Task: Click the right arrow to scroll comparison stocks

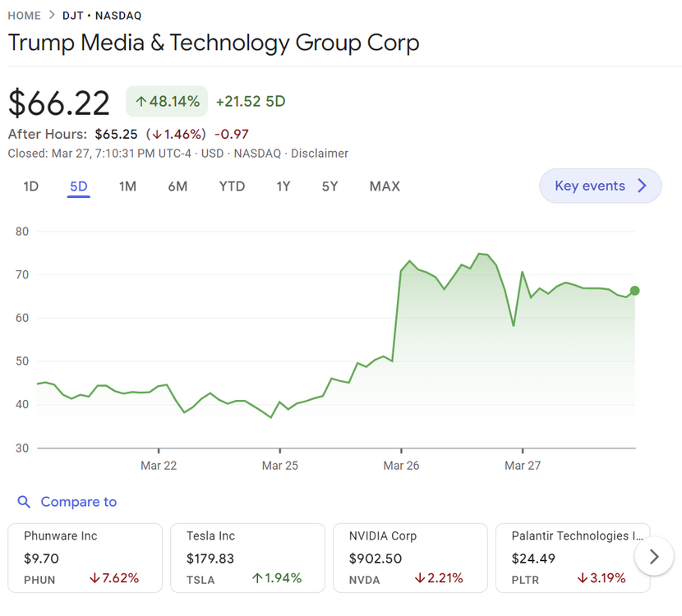Action: [655, 557]
